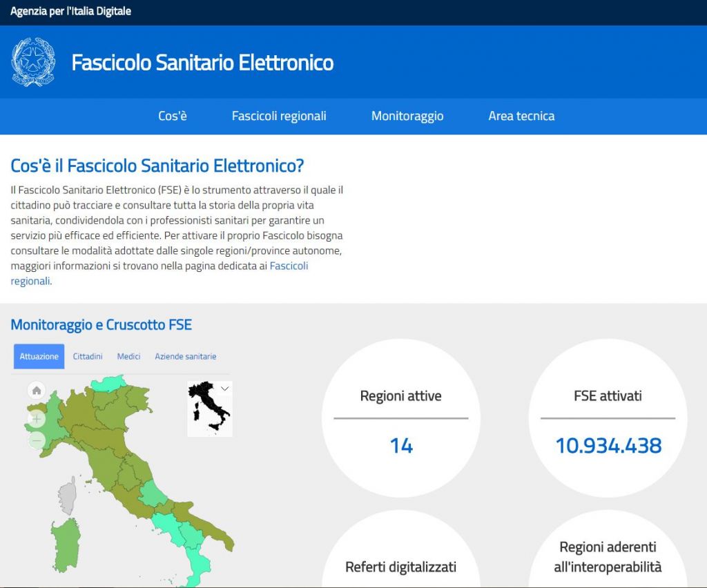Switch to the Aziende sanitarie tab

pos(185,356)
